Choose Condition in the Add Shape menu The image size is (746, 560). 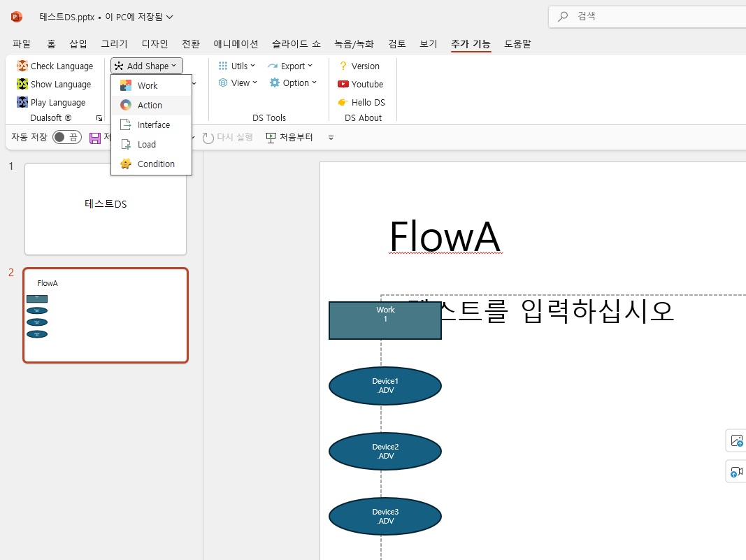155,164
